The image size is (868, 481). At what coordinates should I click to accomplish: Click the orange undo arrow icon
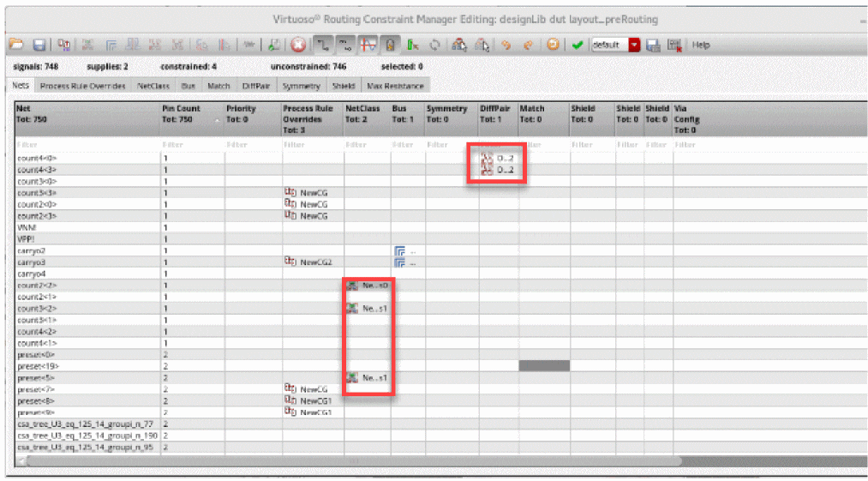pos(506,45)
